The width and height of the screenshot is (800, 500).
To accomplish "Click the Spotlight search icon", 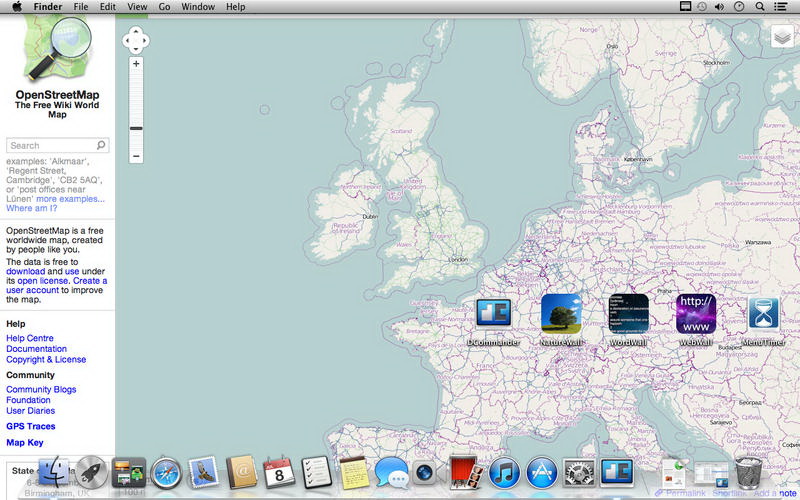I will (760, 7).
